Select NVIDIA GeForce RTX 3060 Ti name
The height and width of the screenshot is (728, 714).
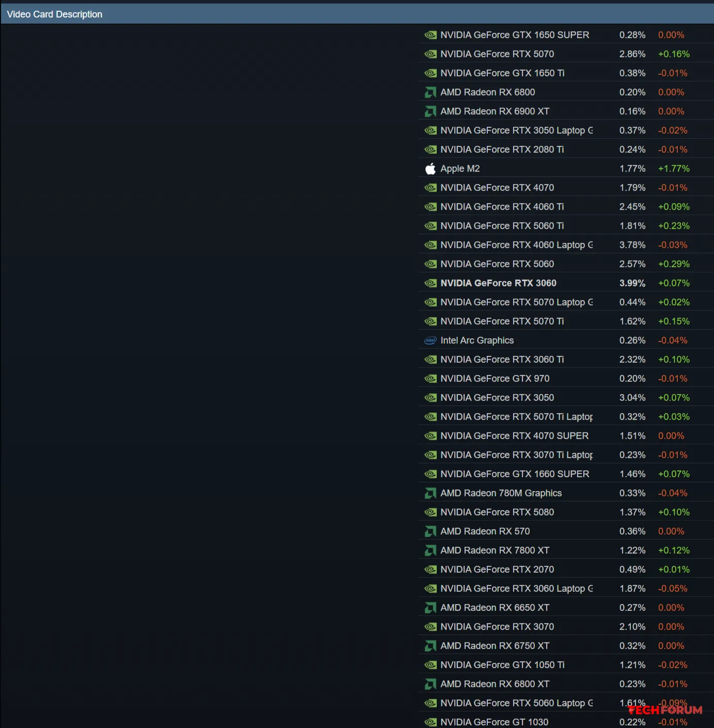[x=502, y=360]
